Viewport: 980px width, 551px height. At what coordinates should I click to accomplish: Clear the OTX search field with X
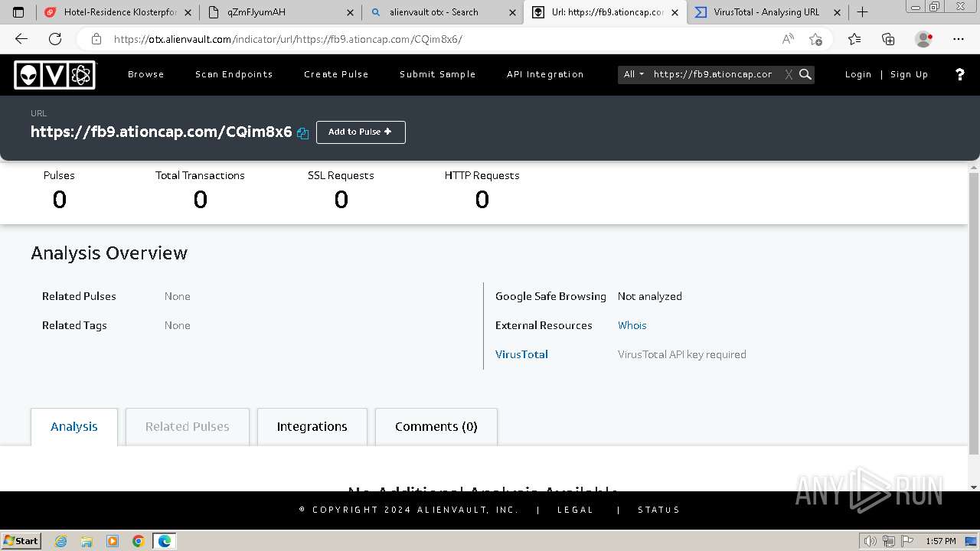789,74
